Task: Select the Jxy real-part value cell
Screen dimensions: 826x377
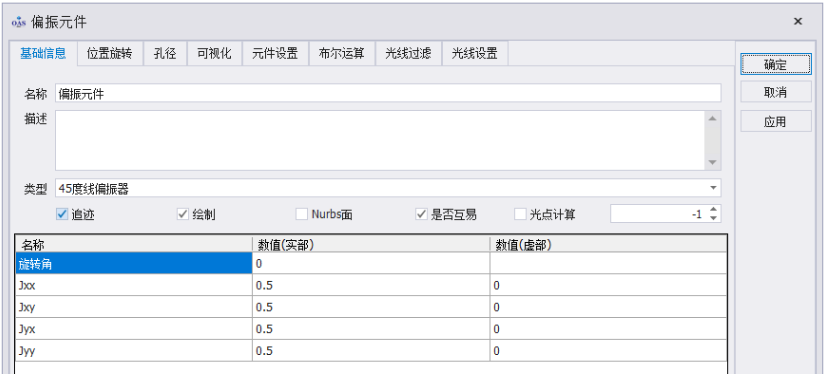Action: point(371,307)
